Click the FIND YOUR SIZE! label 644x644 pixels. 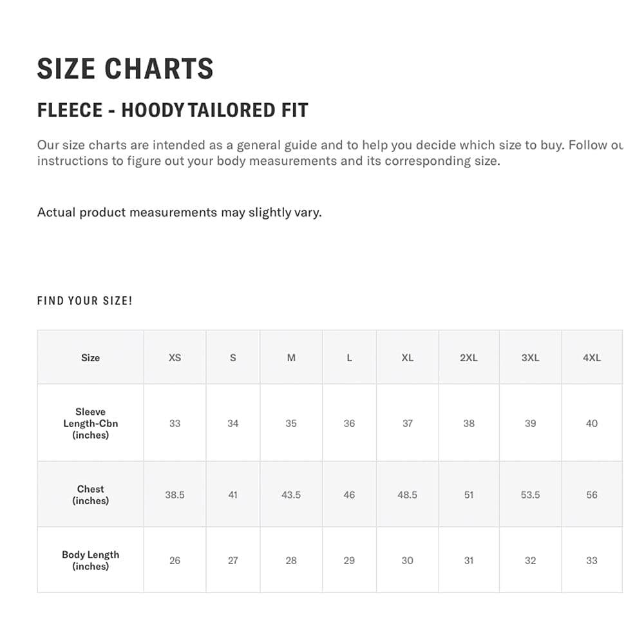[84, 301]
